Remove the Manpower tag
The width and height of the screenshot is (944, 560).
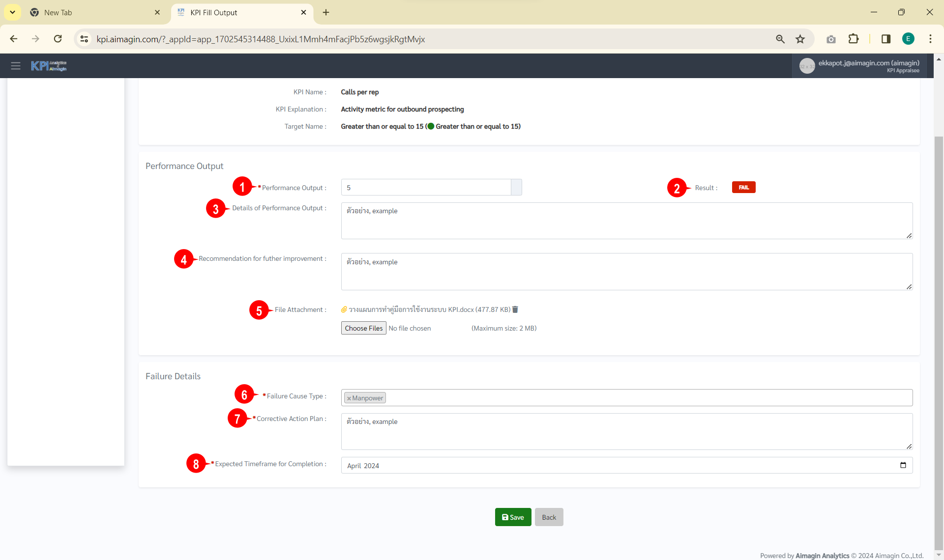click(x=349, y=398)
